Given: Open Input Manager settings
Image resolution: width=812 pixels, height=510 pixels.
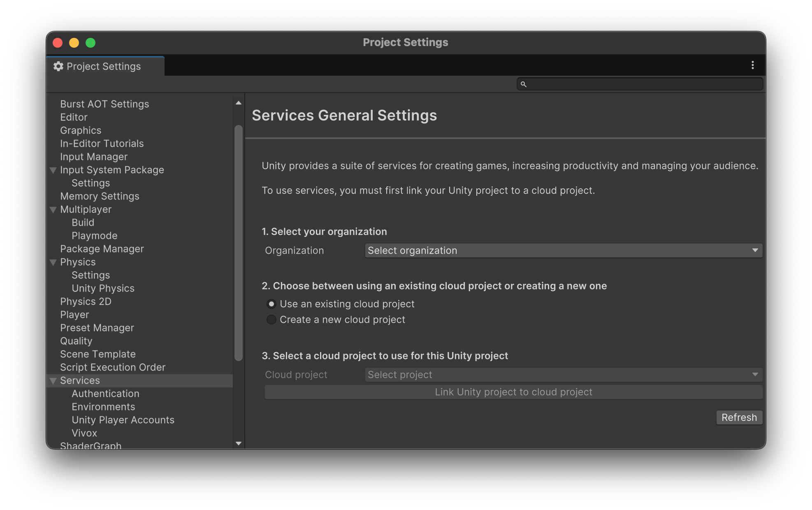Looking at the screenshot, I should (94, 157).
